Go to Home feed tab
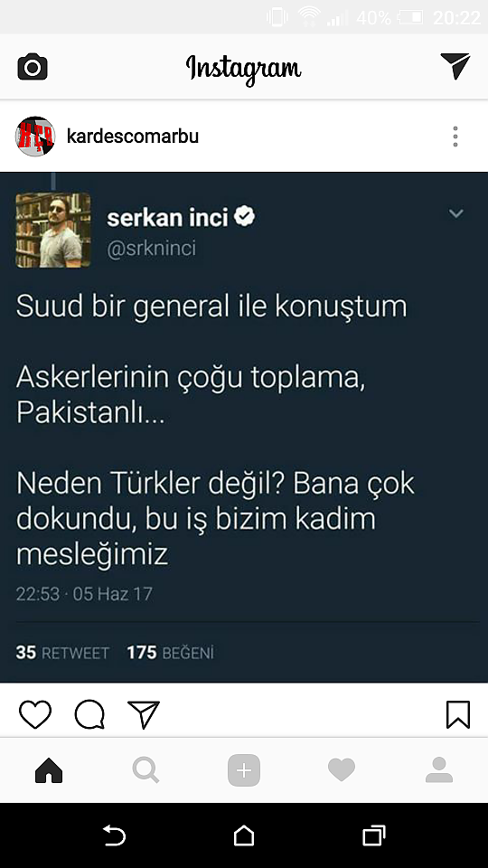Image resolution: width=488 pixels, height=868 pixels. click(49, 770)
